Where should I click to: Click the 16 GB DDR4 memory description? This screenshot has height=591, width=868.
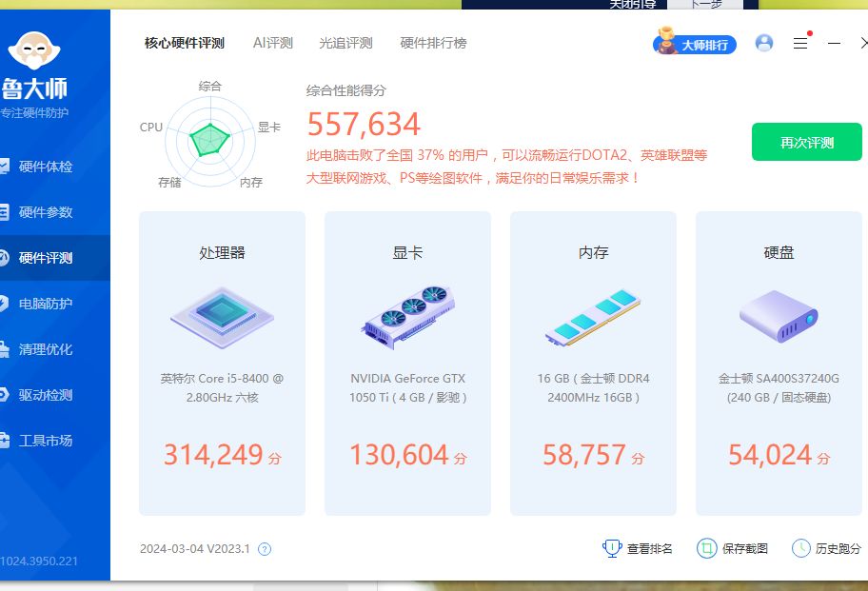pyautogui.click(x=594, y=388)
